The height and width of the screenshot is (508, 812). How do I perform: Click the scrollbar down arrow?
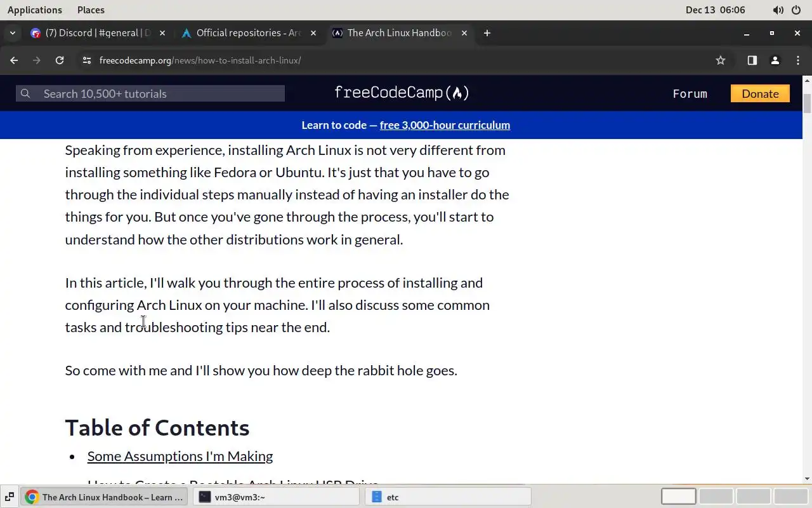click(807, 479)
